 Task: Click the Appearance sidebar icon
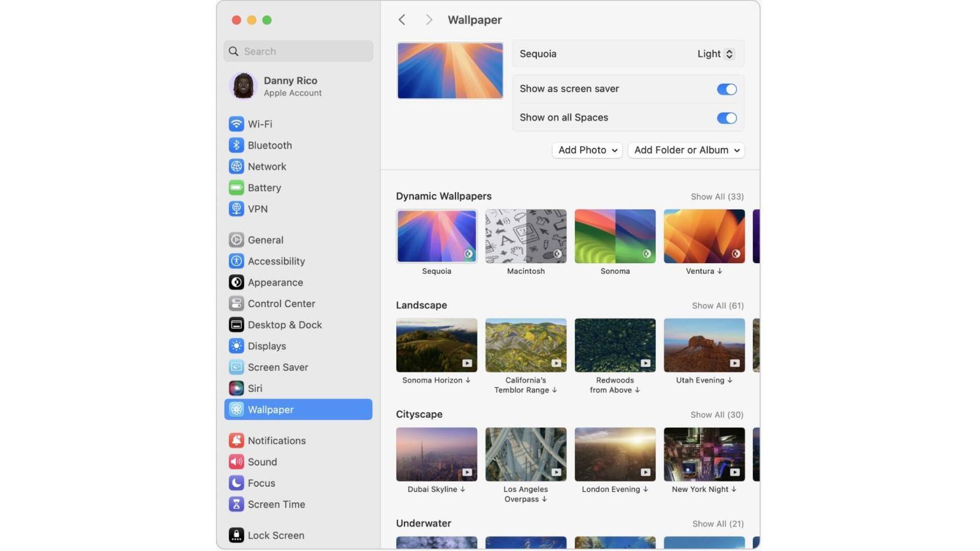tap(236, 282)
